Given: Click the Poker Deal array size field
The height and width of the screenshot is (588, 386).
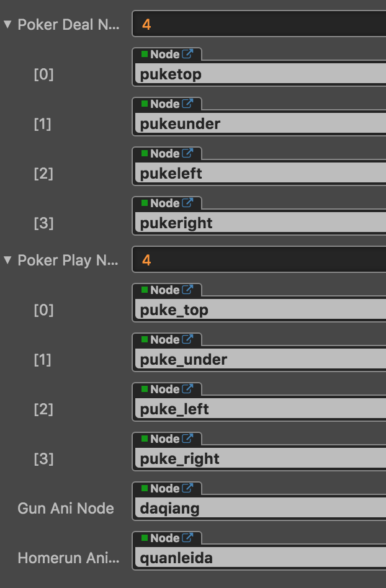Looking at the screenshot, I should point(261,25).
